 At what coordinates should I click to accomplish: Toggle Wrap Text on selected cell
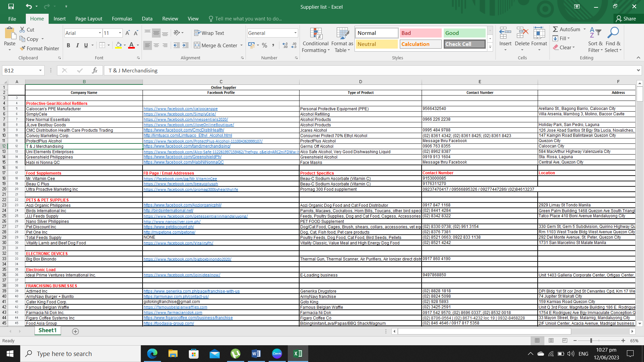[x=209, y=33]
